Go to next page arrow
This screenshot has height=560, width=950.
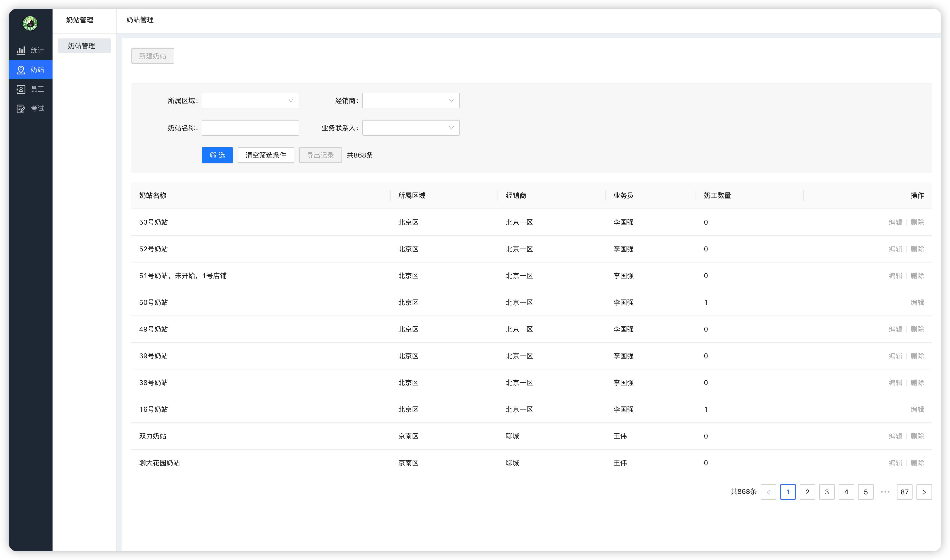pyautogui.click(x=924, y=492)
